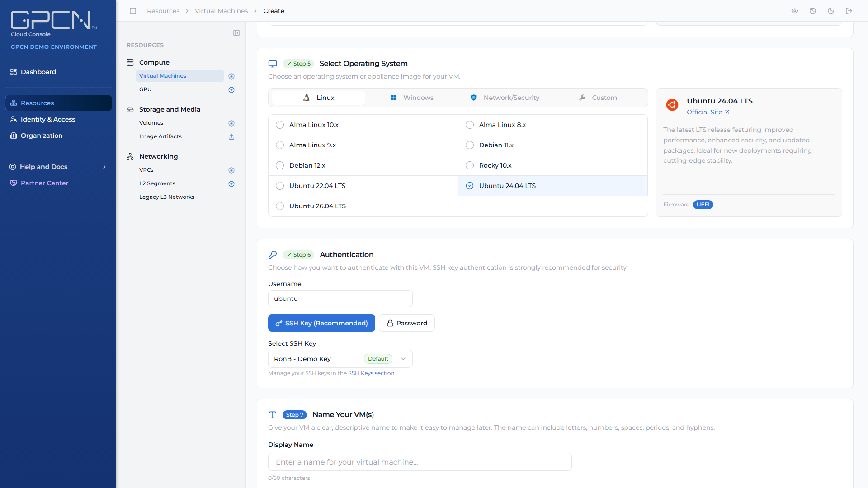Add new Volume plus icon
The image size is (868, 488).
pyautogui.click(x=231, y=123)
